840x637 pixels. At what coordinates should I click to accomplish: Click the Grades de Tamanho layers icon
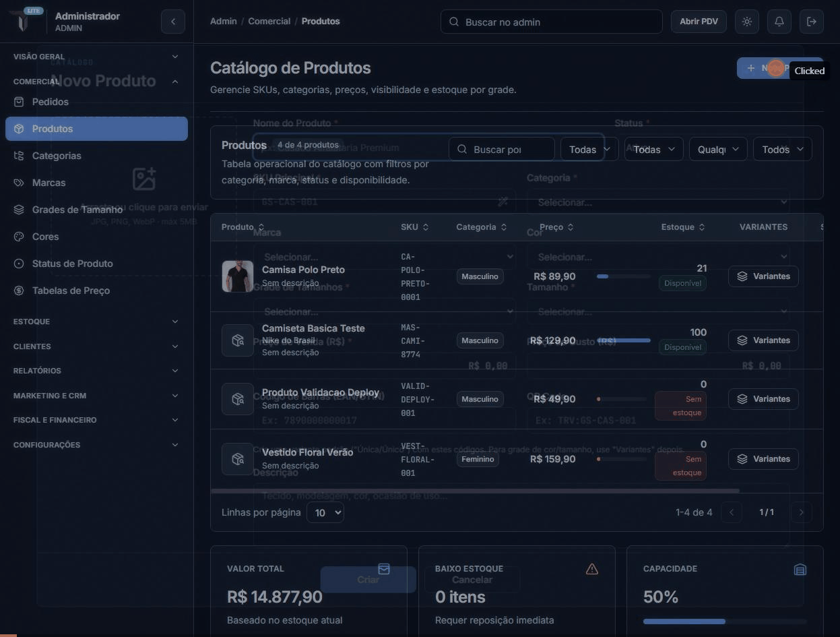(19, 210)
